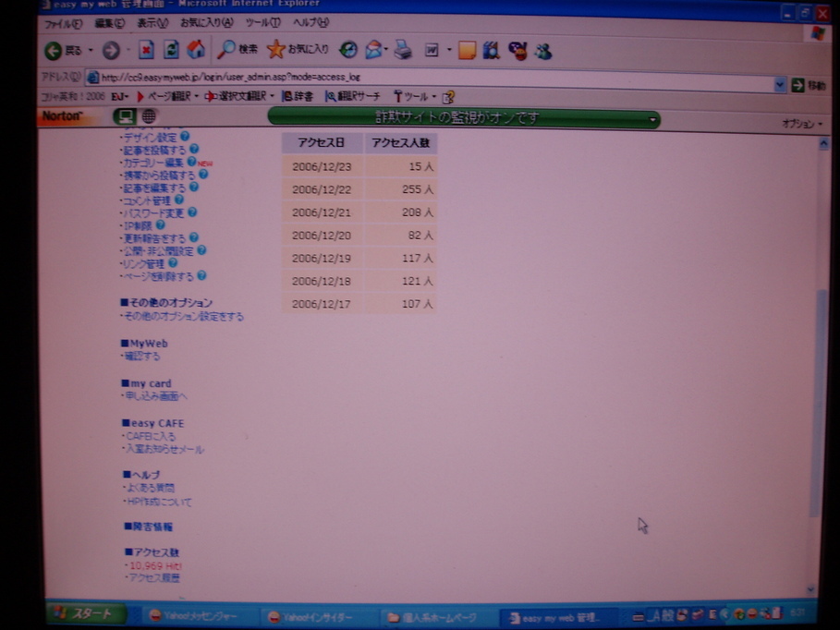Expand the Norton オプション dropdown
Screen dimensions: 840x630
click(x=801, y=123)
